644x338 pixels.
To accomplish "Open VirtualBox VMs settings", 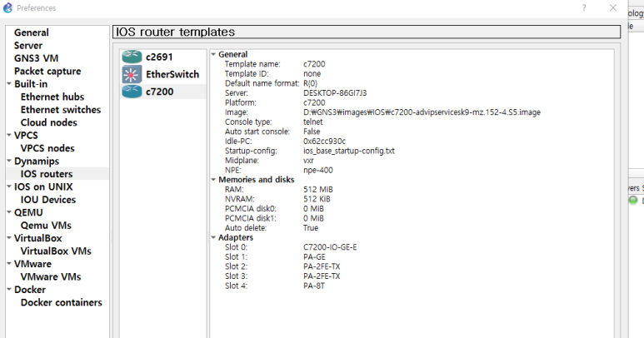I will pyautogui.click(x=56, y=251).
